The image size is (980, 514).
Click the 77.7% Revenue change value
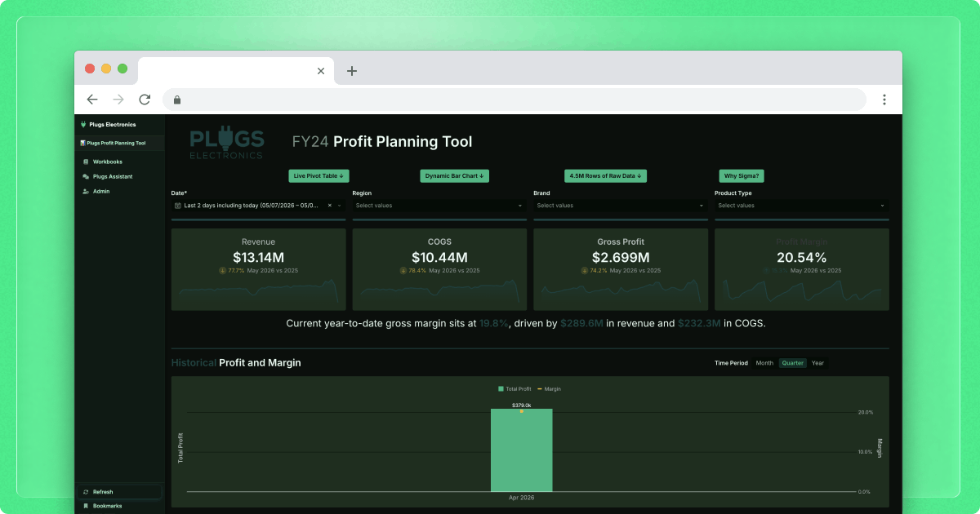tap(237, 270)
